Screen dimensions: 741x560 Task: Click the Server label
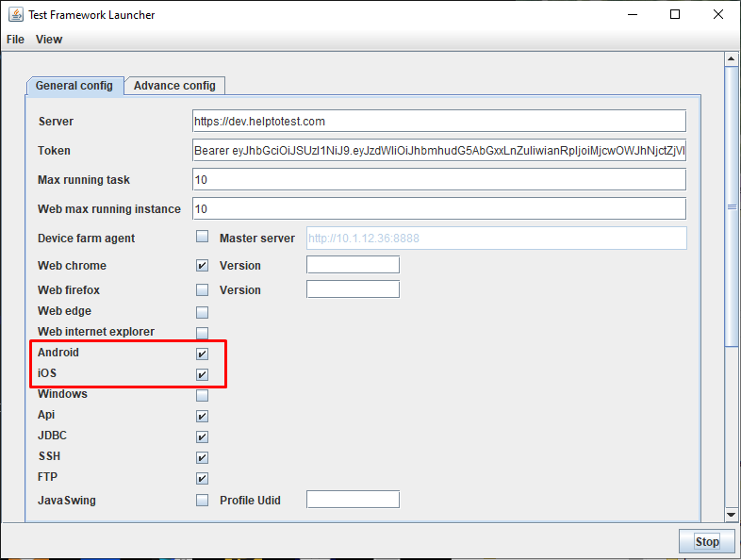pos(56,121)
